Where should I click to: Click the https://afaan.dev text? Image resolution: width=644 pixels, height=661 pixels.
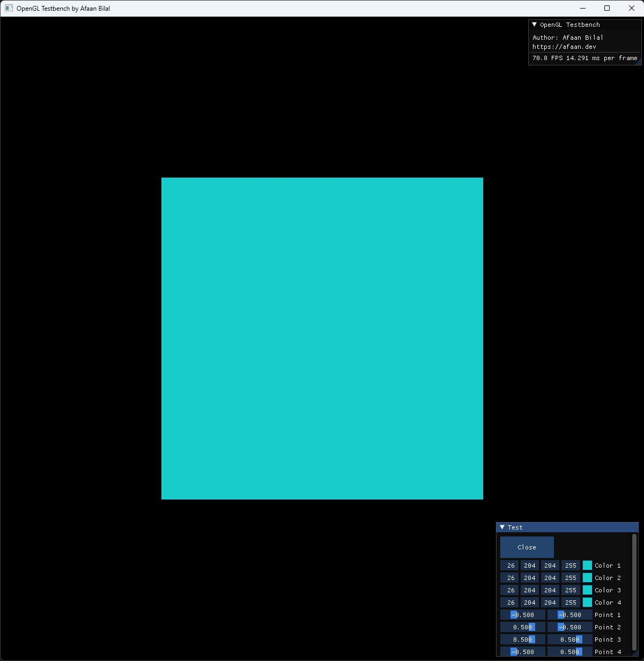pos(564,47)
